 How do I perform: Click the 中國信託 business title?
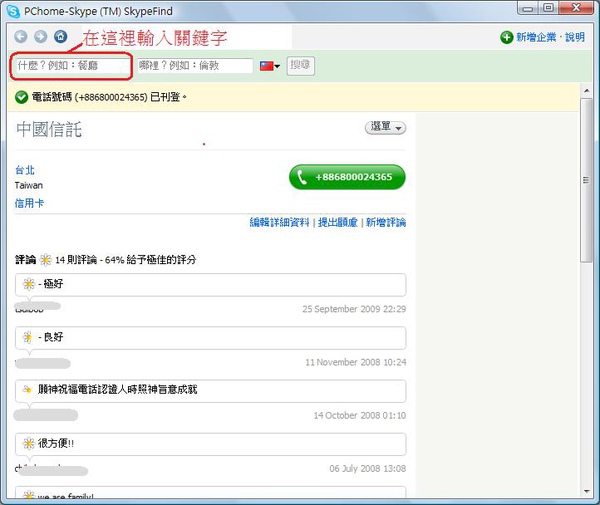pyautogui.click(x=49, y=130)
